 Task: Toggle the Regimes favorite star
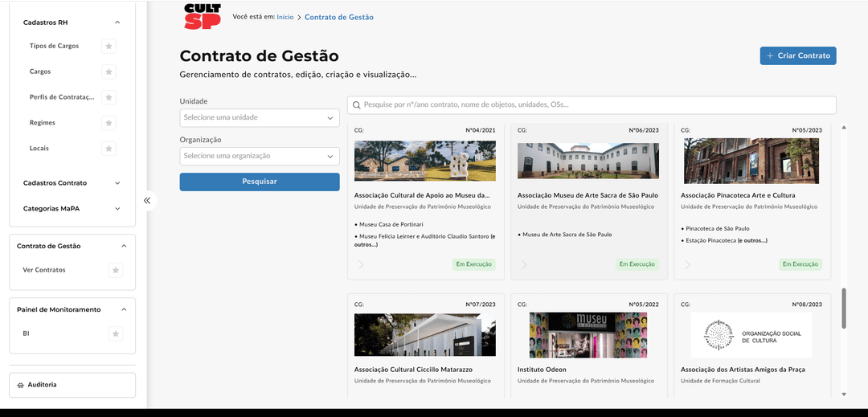[x=109, y=123]
